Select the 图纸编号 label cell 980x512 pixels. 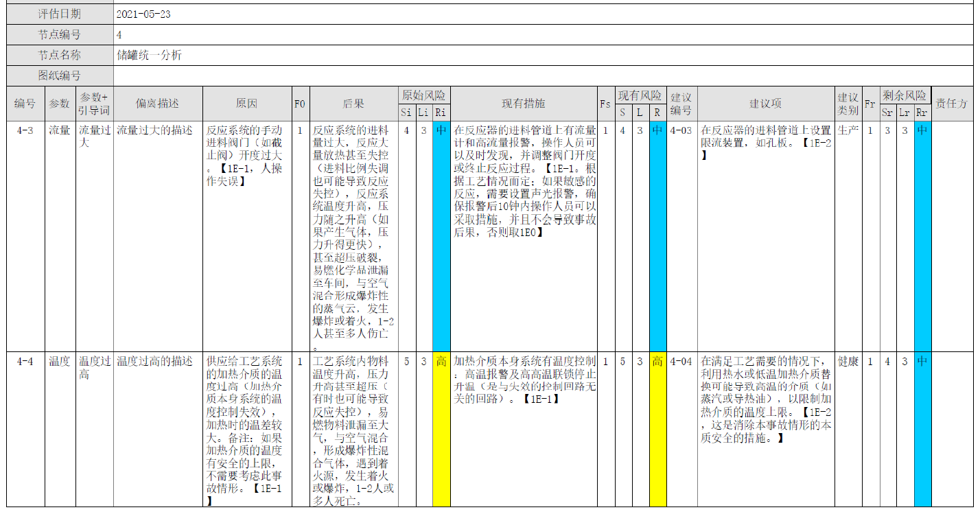60,76
